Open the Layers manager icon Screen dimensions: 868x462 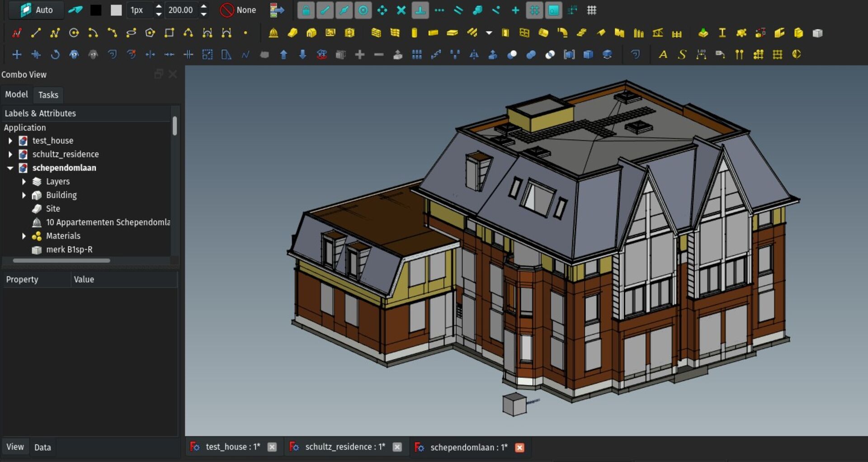point(276,10)
